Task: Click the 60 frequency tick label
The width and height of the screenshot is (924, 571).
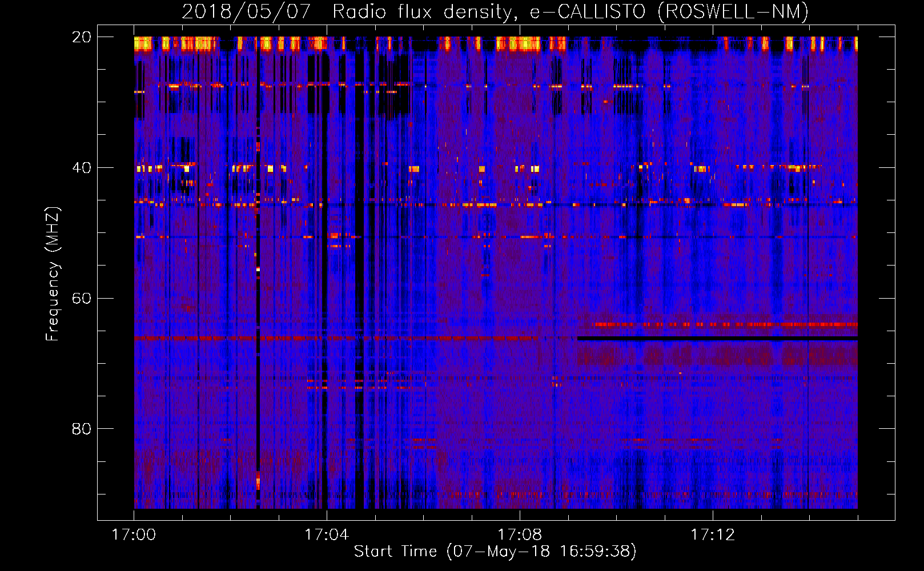Action: (x=82, y=298)
